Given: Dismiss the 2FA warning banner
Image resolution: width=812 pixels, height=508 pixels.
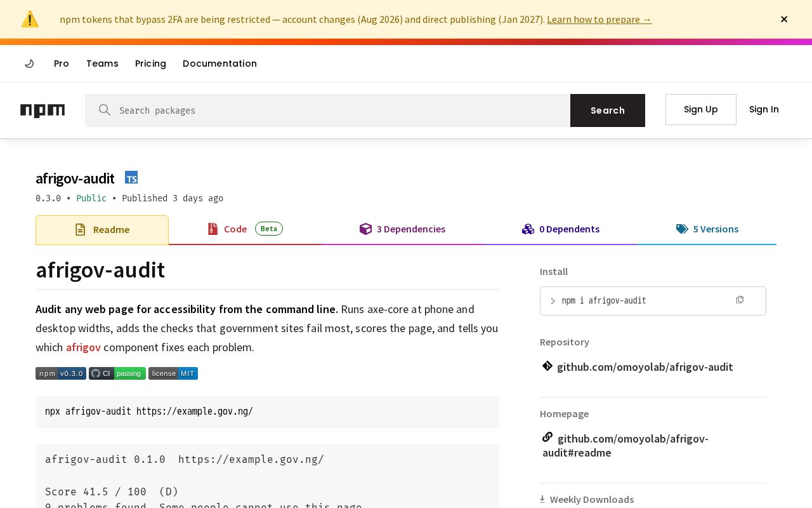Looking at the screenshot, I should 784,19.
